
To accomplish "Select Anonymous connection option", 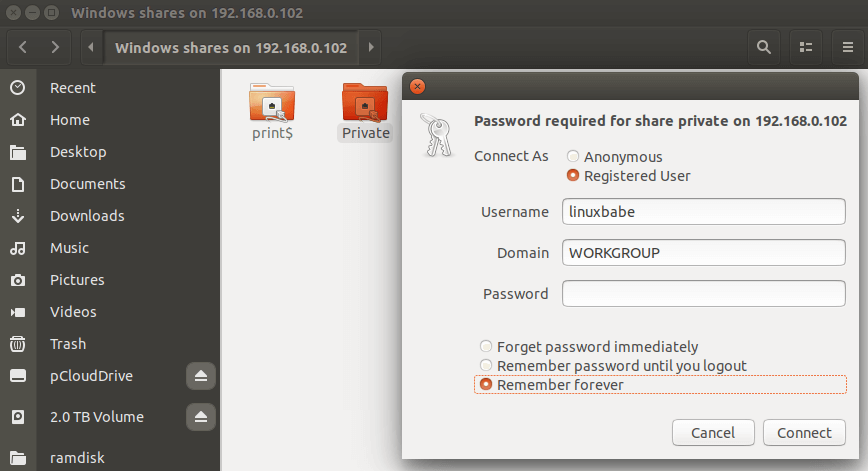I will (573, 157).
